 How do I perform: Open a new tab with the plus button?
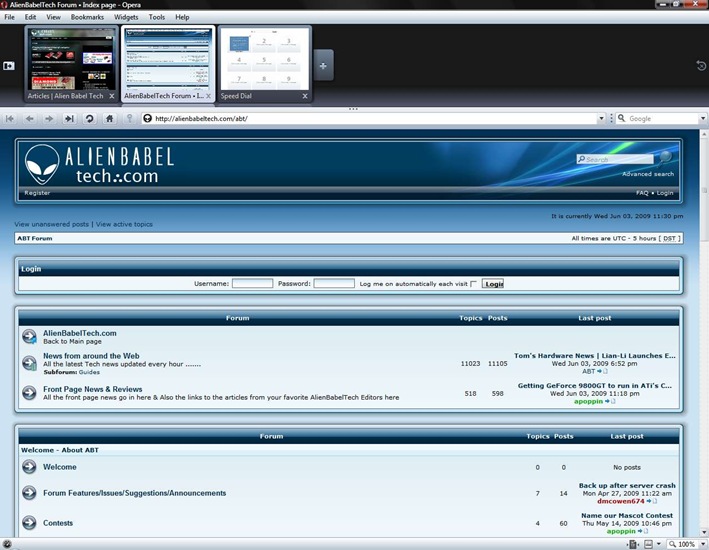click(x=323, y=66)
